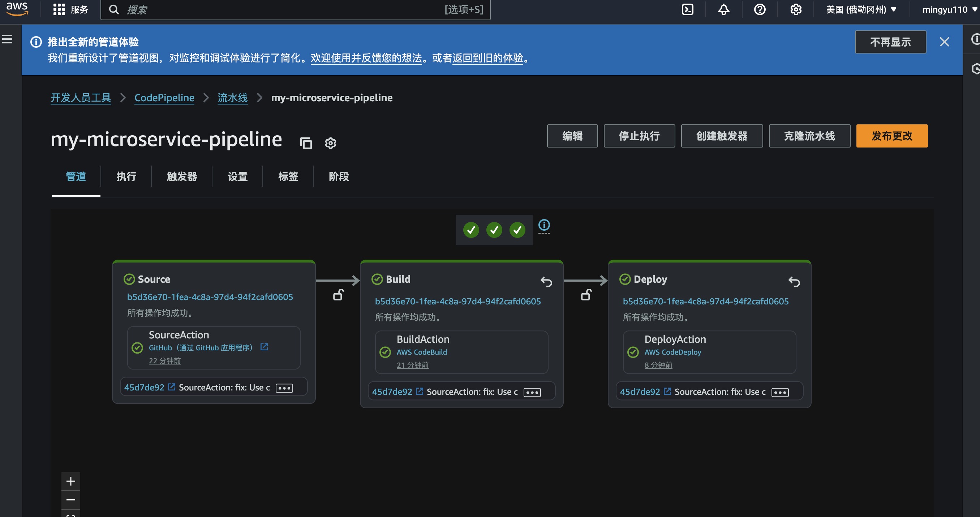
Task: Open the AWS home logo
Action: [17, 9]
